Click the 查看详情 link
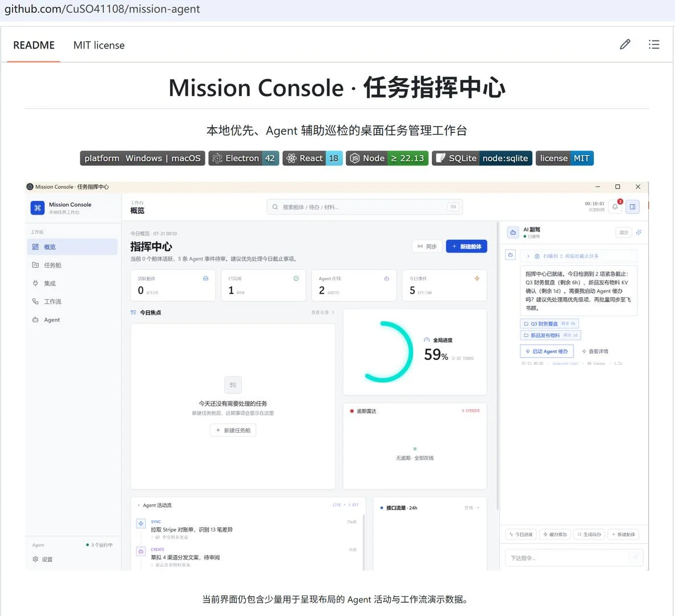This screenshot has height=616, width=675. pos(595,351)
